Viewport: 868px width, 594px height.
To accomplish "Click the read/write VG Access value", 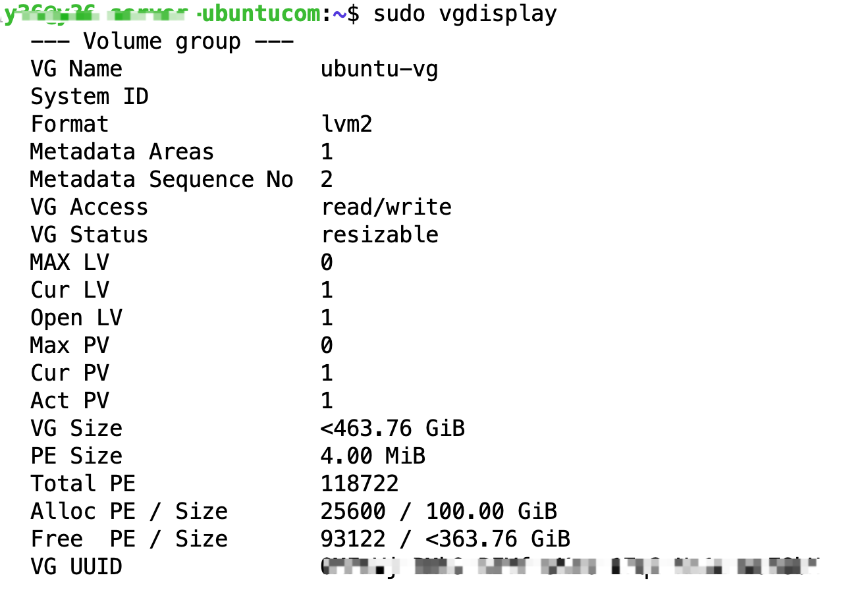I will (x=386, y=207).
